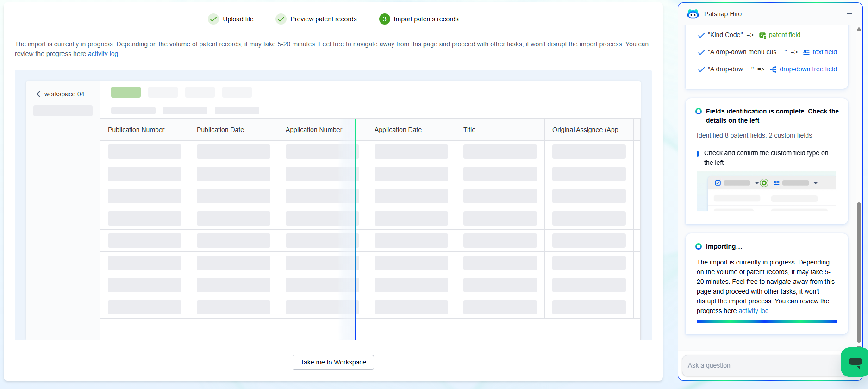The width and height of the screenshot is (868, 389).
Task: Click the step 3 number badge
Action: [x=384, y=19]
